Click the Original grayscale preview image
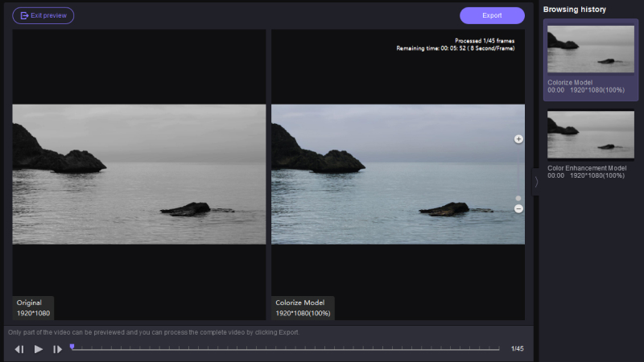The height and width of the screenshot is (362, 644). [x=139, y=174]
